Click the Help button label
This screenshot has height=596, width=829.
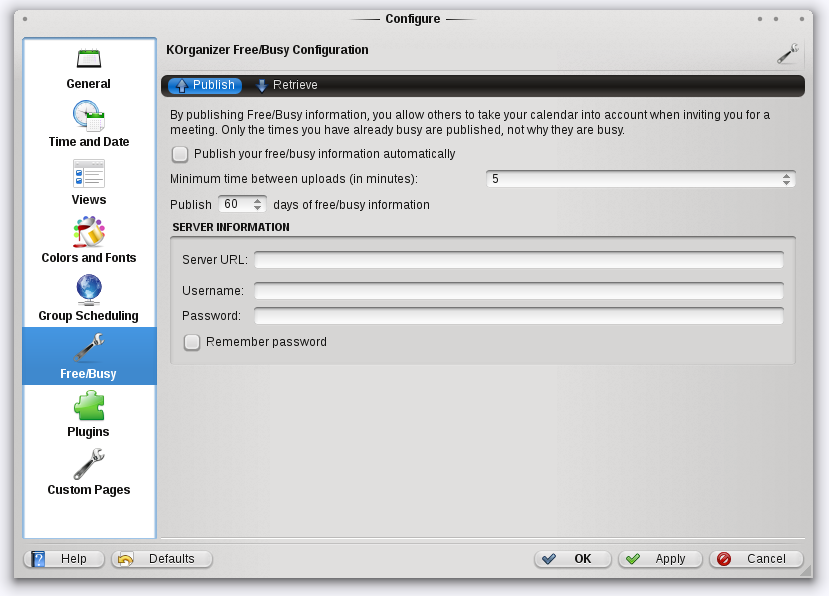(73, 559)
